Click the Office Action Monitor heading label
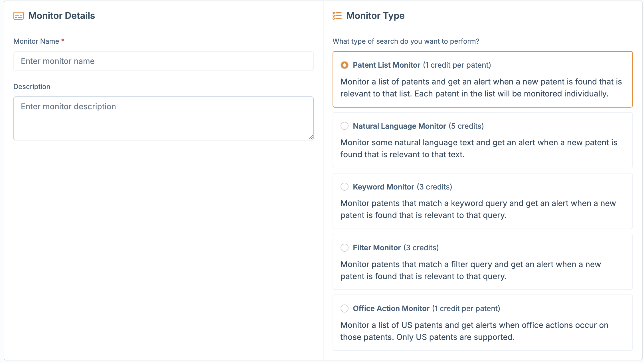Screen dimensions: 644x363 391,308
